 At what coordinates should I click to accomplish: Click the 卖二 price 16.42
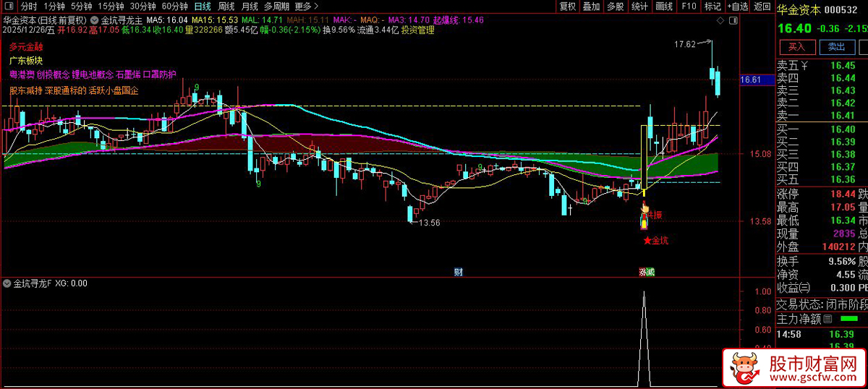843,103
